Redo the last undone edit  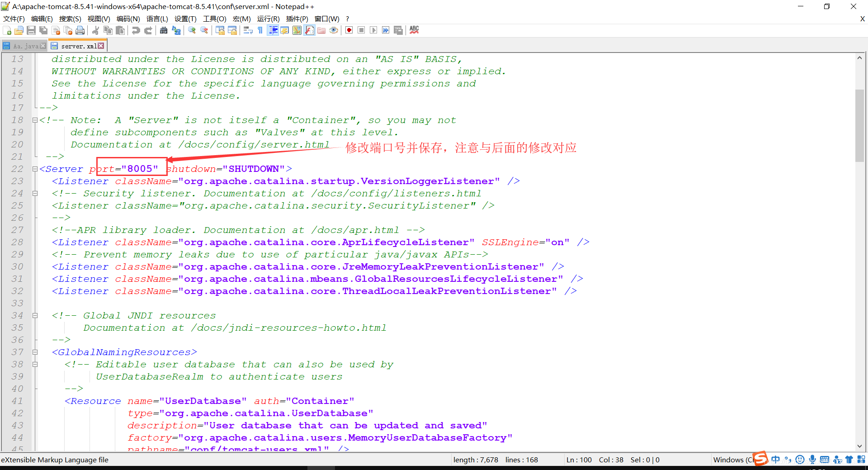tap(148, 30)
